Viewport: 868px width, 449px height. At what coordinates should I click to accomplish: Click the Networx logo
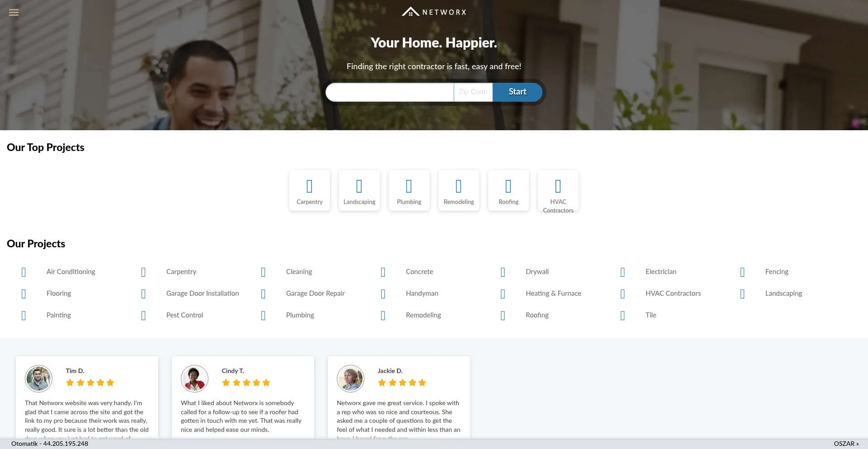tap(434, 12)
